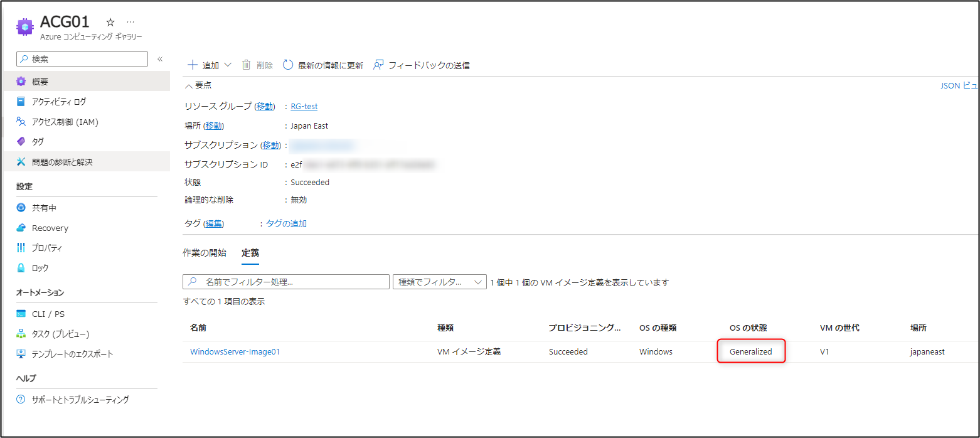Click the support question mark icon
This screenshot has width=980, height=438.
click(x=21, y=399)
